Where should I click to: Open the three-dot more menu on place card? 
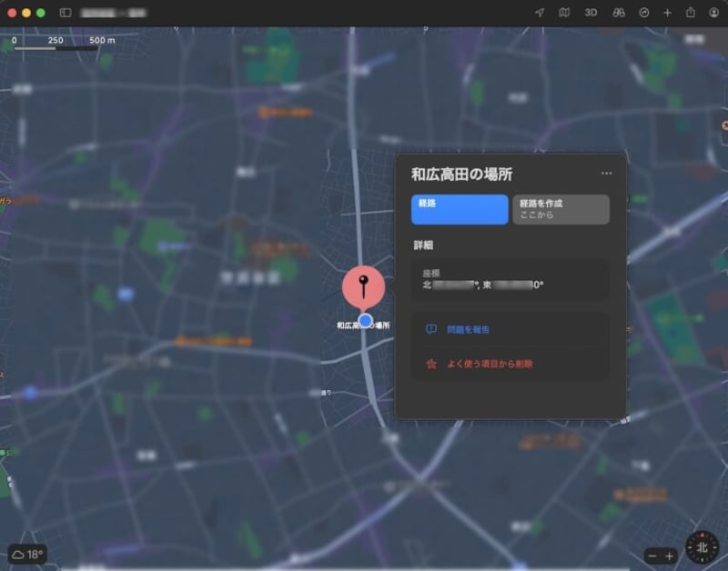coord(607,174)
